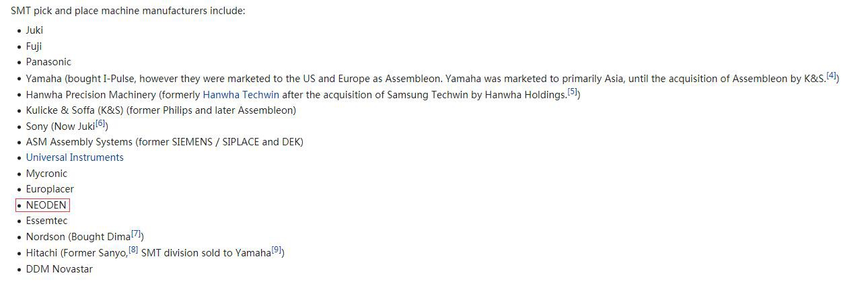Open reference [7] next to Bought Dima
Screen dimensions: 868x292
click(136, 234)
